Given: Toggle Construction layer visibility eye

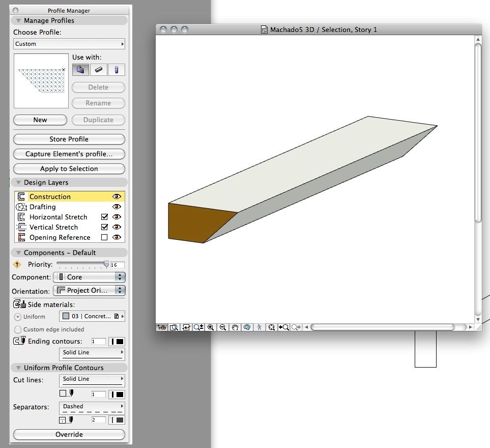Looking at the screenshot, I should click(x=117, y=197).
